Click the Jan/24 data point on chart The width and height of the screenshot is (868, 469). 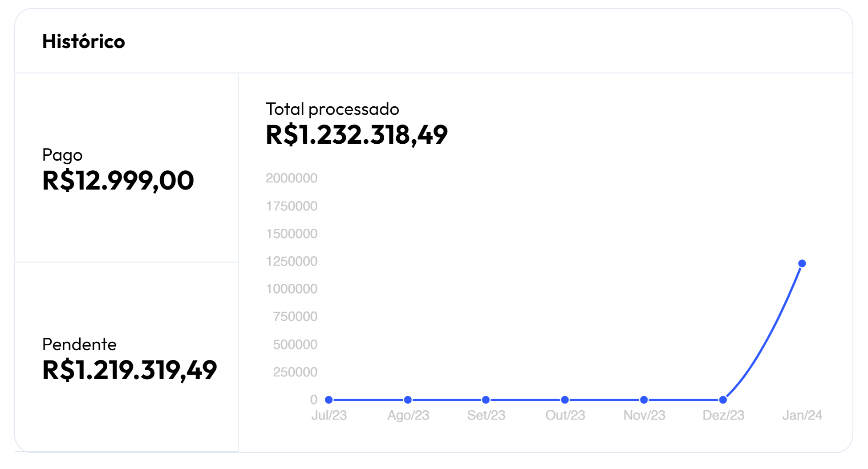pos(802,263)
